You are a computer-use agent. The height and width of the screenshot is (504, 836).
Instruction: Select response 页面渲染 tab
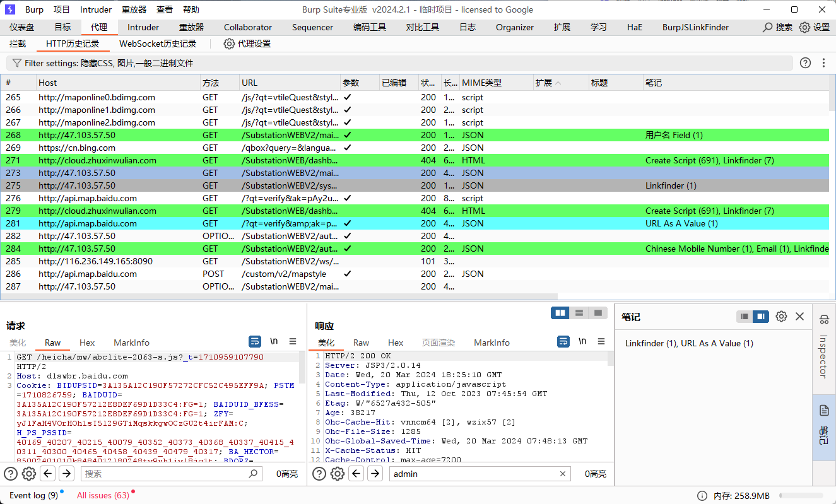tap(439, 343)
